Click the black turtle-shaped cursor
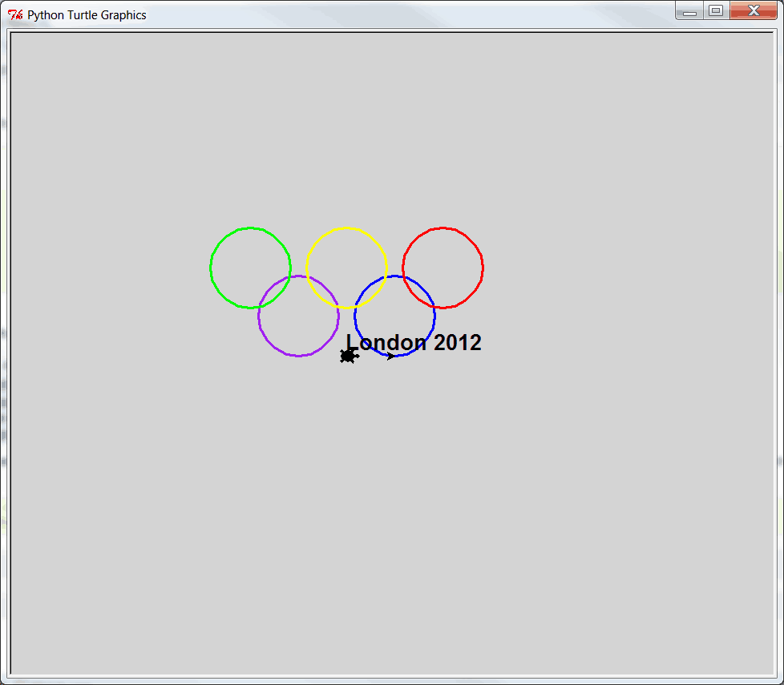Viewport: 784px width, 685px height. [349, 356]
